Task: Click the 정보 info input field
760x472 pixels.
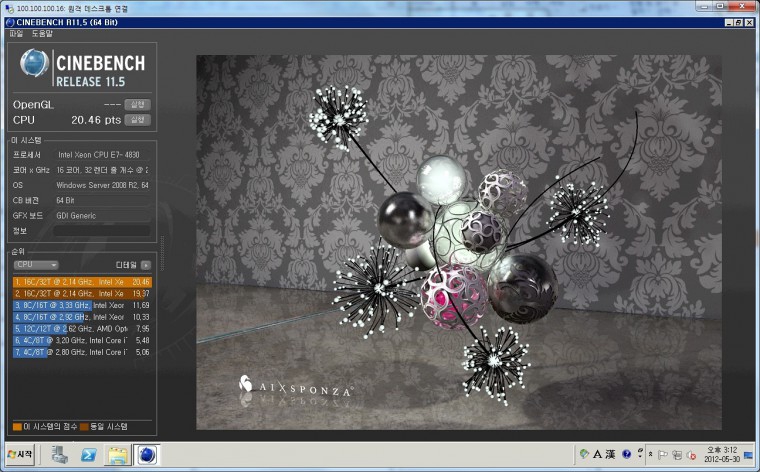Action: (102, 231)
